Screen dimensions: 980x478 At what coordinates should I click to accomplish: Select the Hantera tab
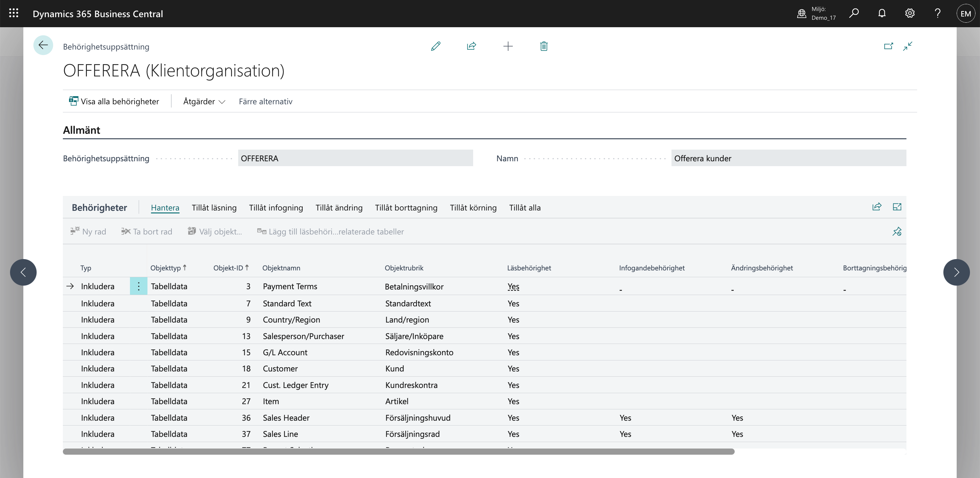click(165, 208)
